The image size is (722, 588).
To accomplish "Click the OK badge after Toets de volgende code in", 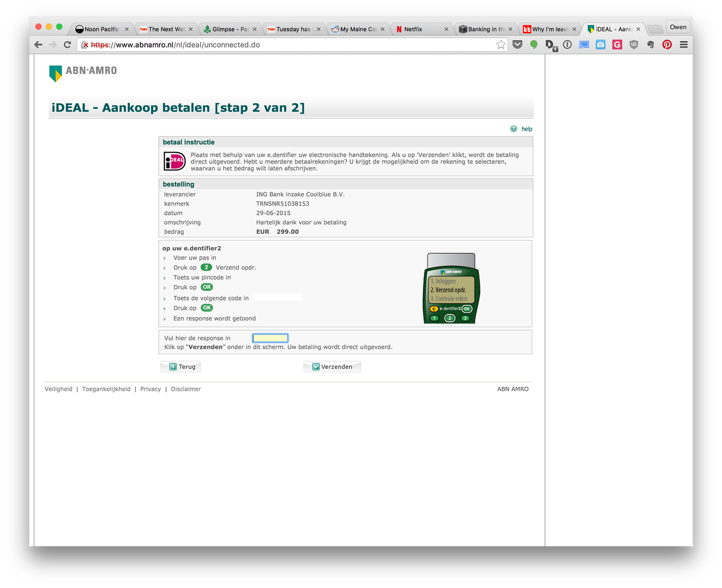I will [x=207, y=308].
